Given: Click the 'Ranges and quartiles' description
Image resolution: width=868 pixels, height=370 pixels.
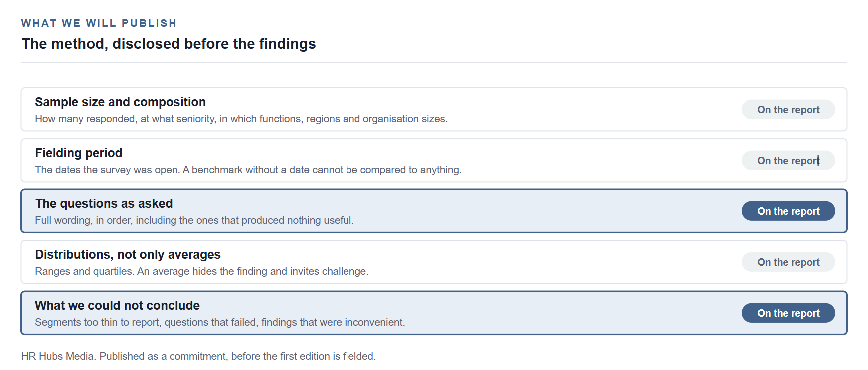Looking at the screenshot, I should coord(202,272).
